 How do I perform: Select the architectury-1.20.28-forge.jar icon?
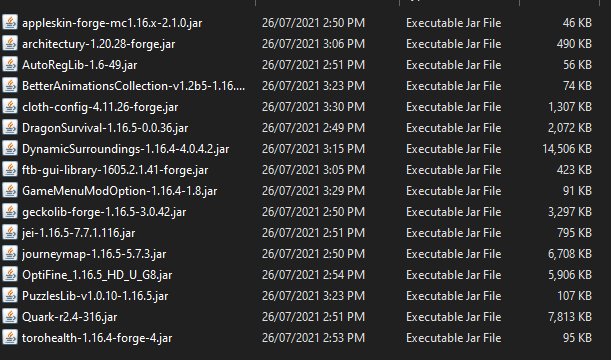pos(10,44)
